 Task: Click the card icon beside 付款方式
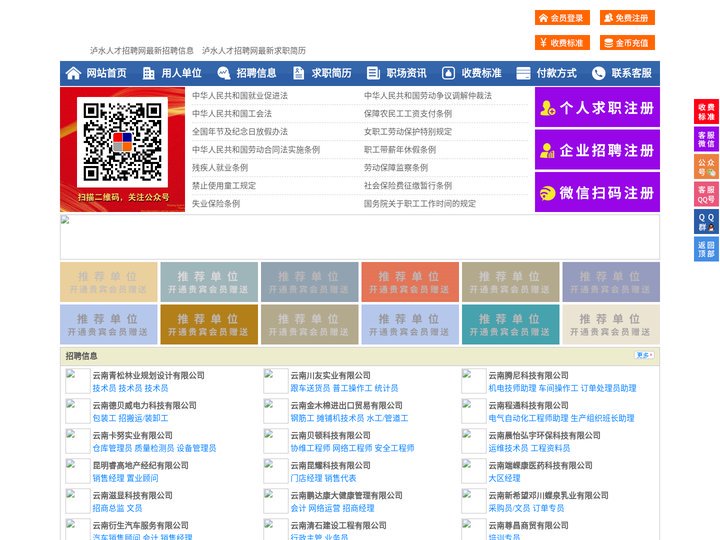[x=523, y=73]
